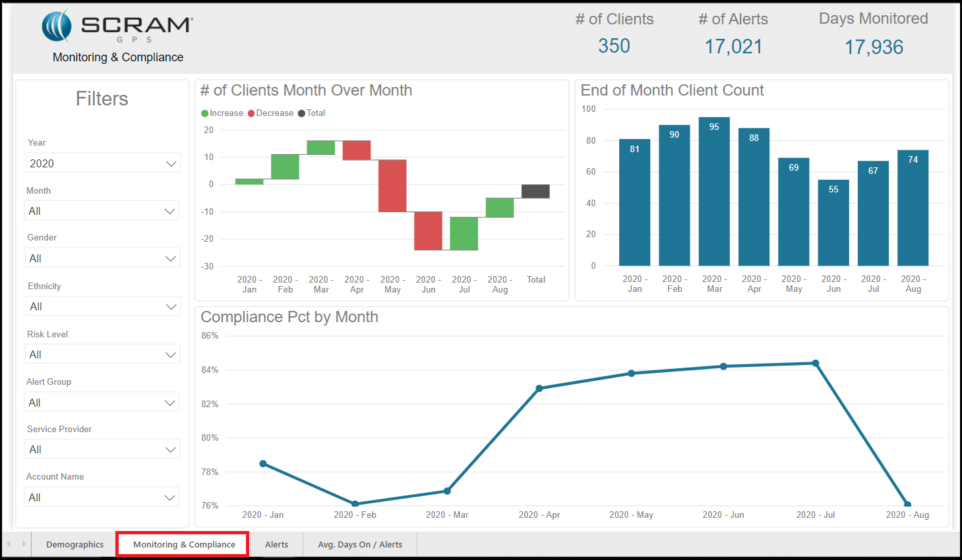Go to Avg. Days On / Alerts tab
Viewport: 962px width, 560px height.
click(360, 544)
